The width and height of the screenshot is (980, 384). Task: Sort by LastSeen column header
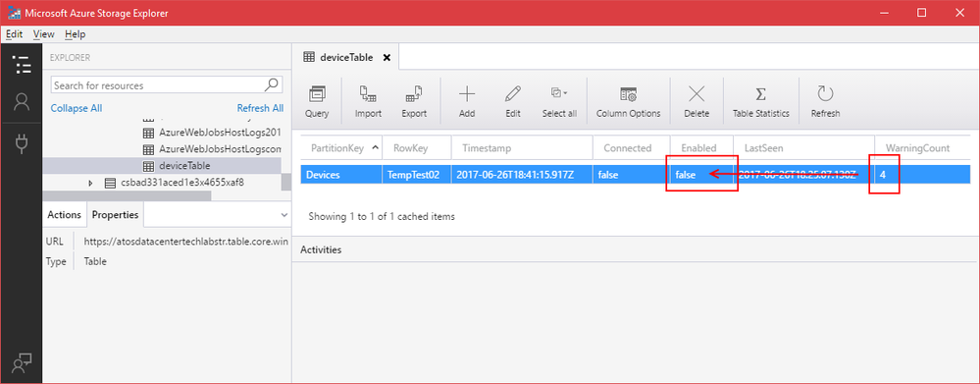coord(804,148)
